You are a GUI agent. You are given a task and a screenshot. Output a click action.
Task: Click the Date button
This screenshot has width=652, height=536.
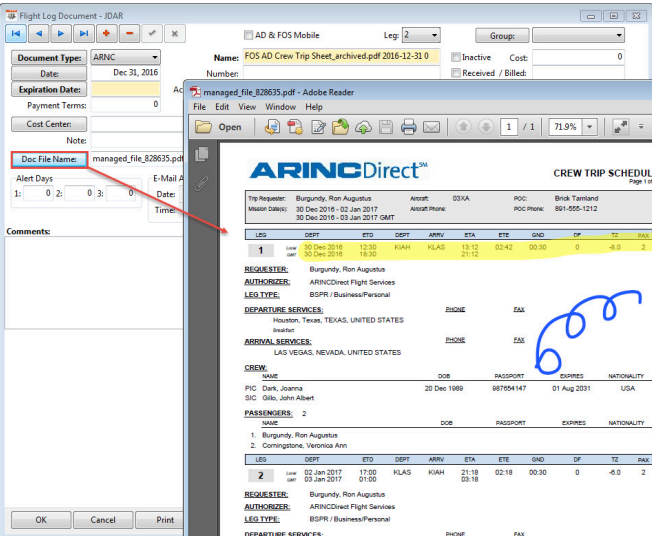pyautogui.click(x=49, y=74)
